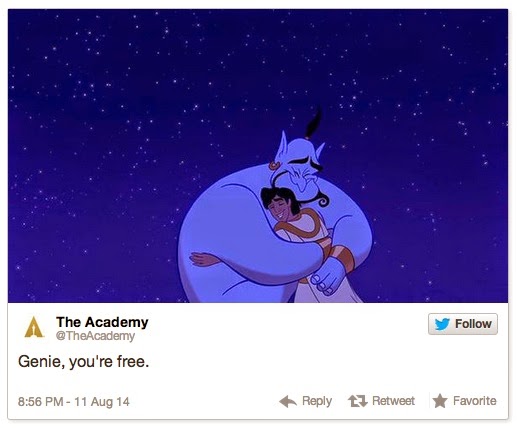The width and height of the screenshot is (517, 428).
Task: Click Genie's black ponytail in the image
Action: click(x=314, y=123)
